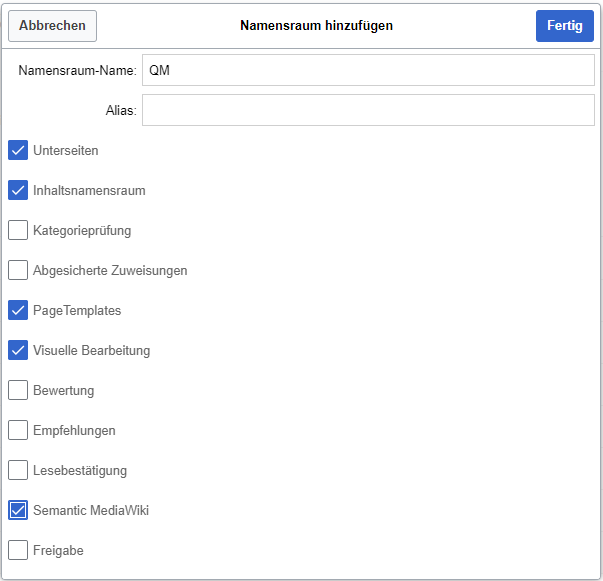The width and height of the screenshot is (603, 581).
Task: Uncheck the Visuelle Bearbeitung box
Action: click(x=18, y=350)
